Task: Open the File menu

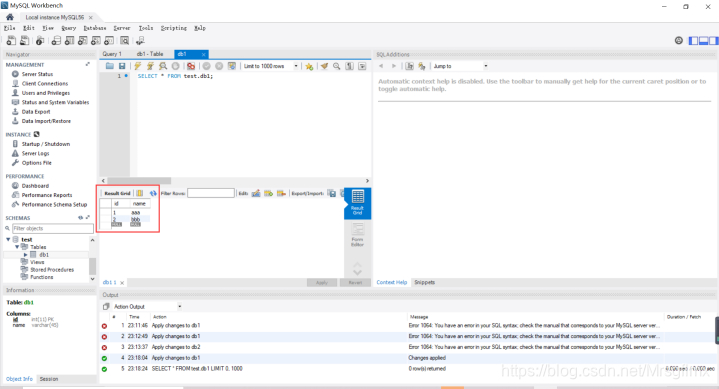Action: tap(10, 28)
